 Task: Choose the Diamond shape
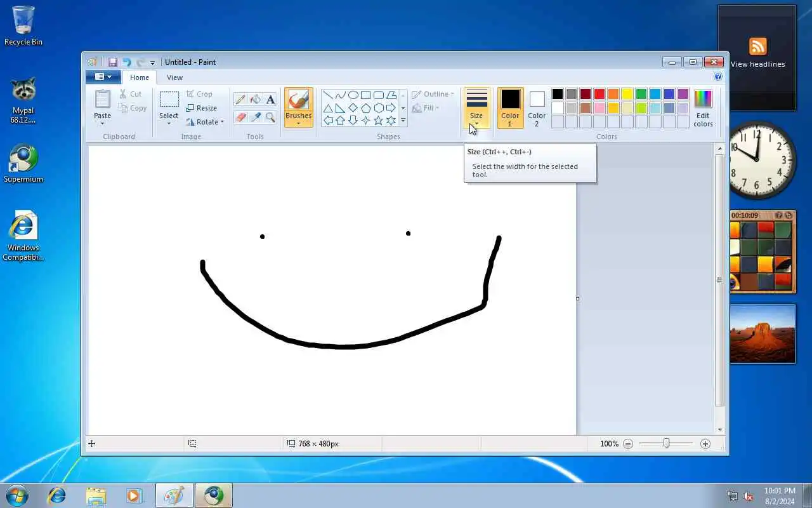pyautogui.click(x=353, y=108)
